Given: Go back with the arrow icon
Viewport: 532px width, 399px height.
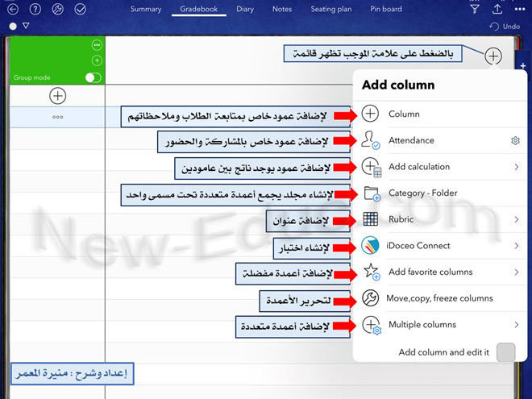Looking at the screenshot, I should 13,9.
